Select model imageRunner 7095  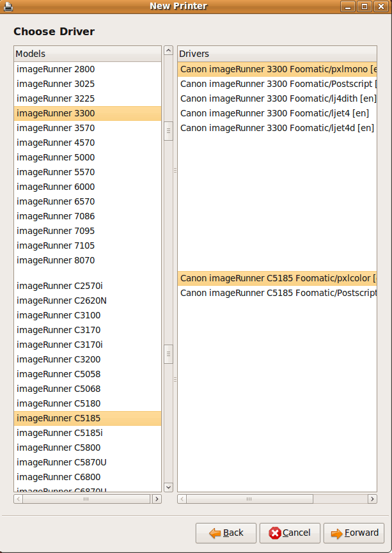(x=88, y=231)
